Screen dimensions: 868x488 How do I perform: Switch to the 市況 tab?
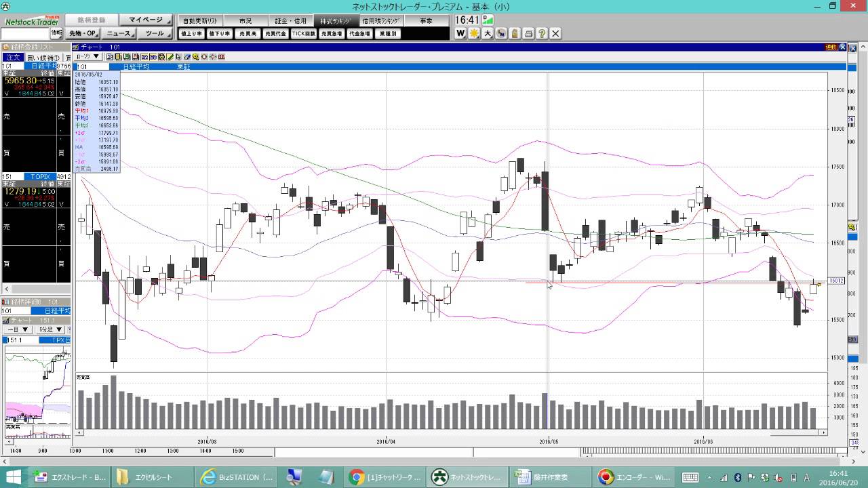pyautogui.click(x=245, y=21)
